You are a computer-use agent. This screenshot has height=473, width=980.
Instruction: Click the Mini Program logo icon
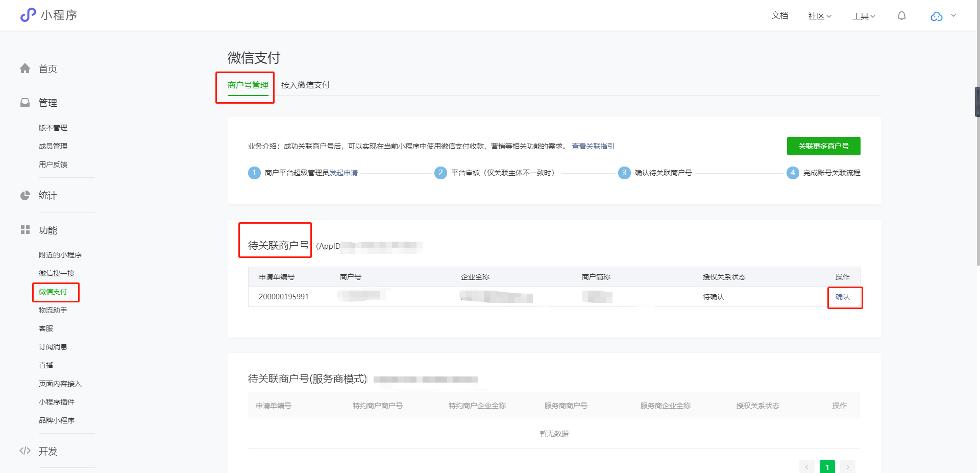28,15
